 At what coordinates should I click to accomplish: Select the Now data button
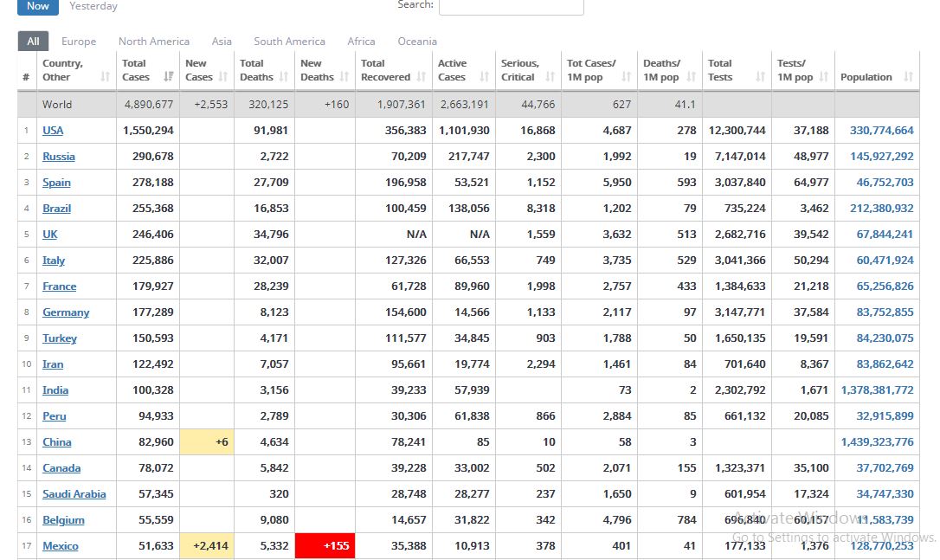point(38,6)
